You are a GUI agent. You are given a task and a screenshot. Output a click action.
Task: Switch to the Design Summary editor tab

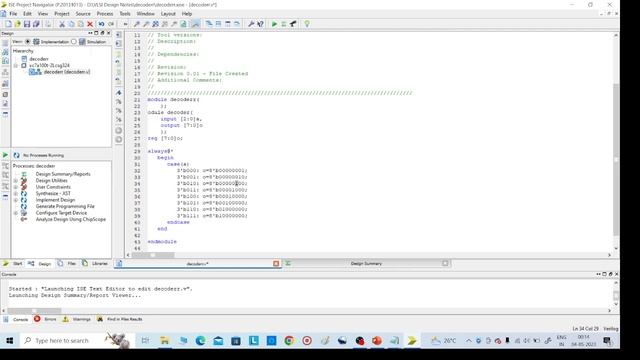tap(366, 264)
